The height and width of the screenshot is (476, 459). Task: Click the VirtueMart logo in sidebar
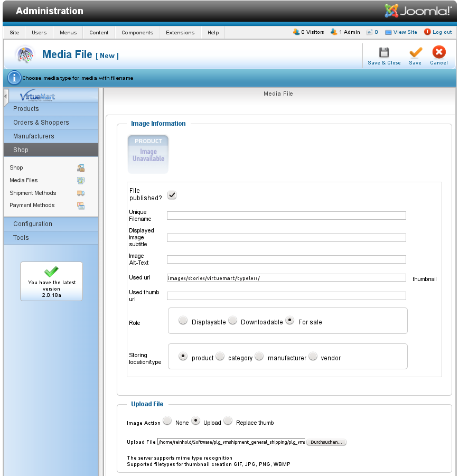point(38,96)
